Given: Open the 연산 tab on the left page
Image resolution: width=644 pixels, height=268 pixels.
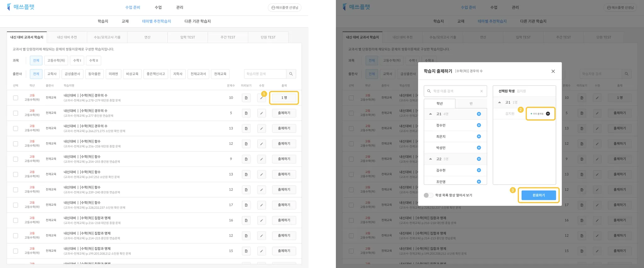Looking at the screenshot, I should click(147, 37).
